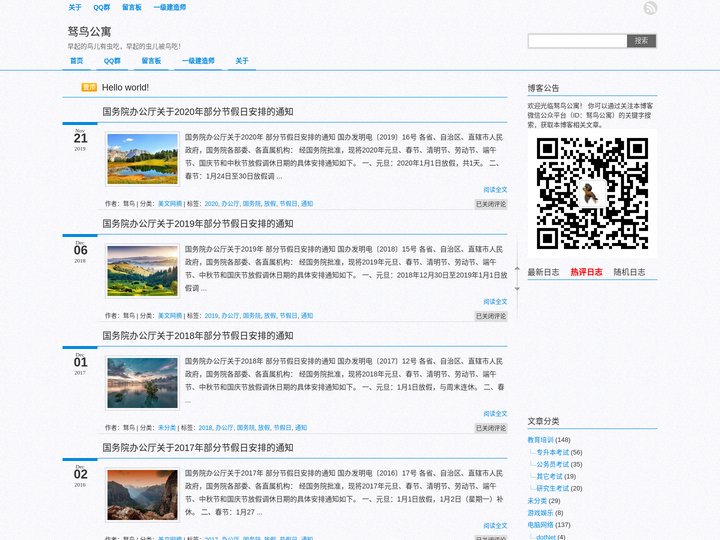
Task: Click 已关闭评论 label on 2019 post
Action: [x=491, y=316]
